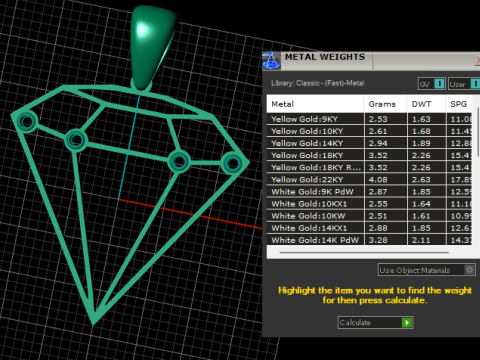The width and height of the screenshot is (480, 360).
Task: Select the Yellow Gold:9KY row
Action: point(369,119)
